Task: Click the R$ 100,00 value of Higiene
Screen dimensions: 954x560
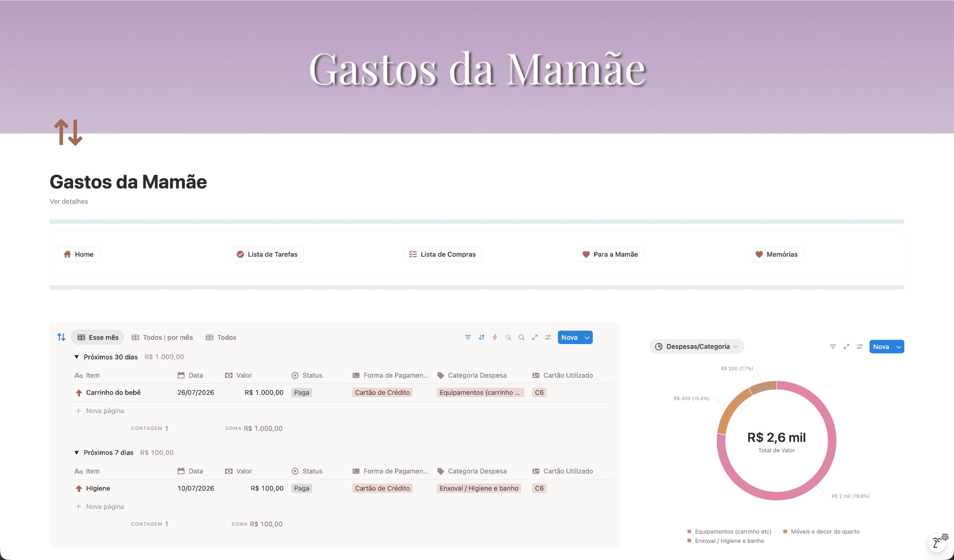Action: click(x=267, y=489)
